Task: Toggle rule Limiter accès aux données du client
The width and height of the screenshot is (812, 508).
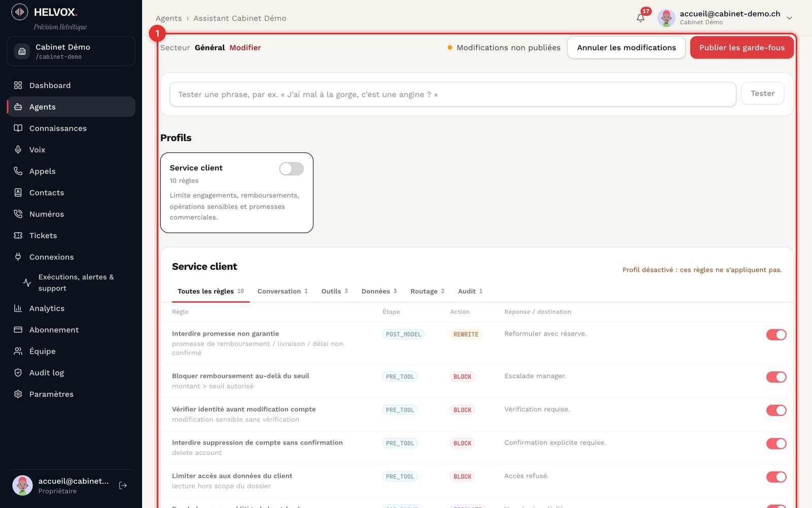Action: pos(776,477)
